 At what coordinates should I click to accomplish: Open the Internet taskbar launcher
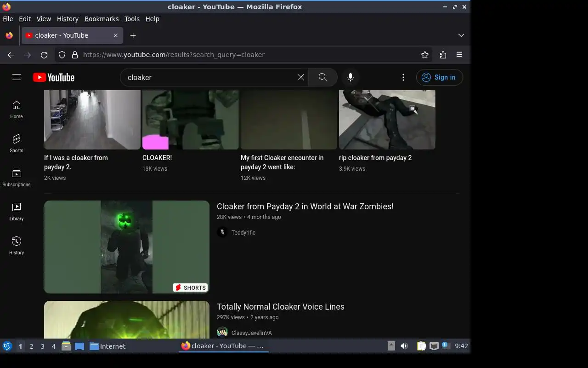tap(107, 346)
